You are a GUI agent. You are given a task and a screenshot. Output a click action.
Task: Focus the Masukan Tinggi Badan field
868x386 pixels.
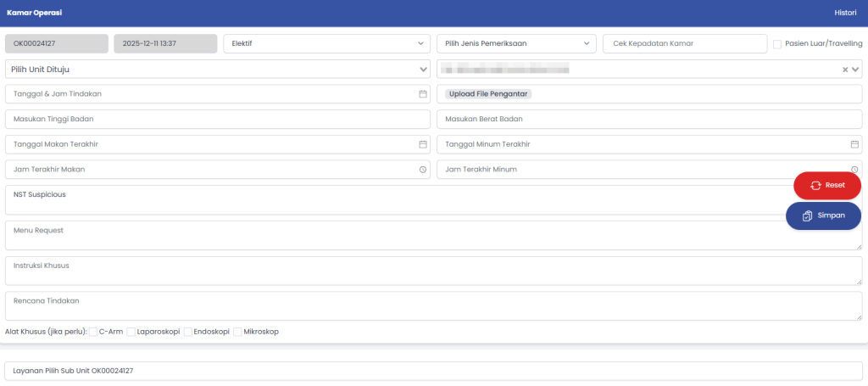point(218,120)
